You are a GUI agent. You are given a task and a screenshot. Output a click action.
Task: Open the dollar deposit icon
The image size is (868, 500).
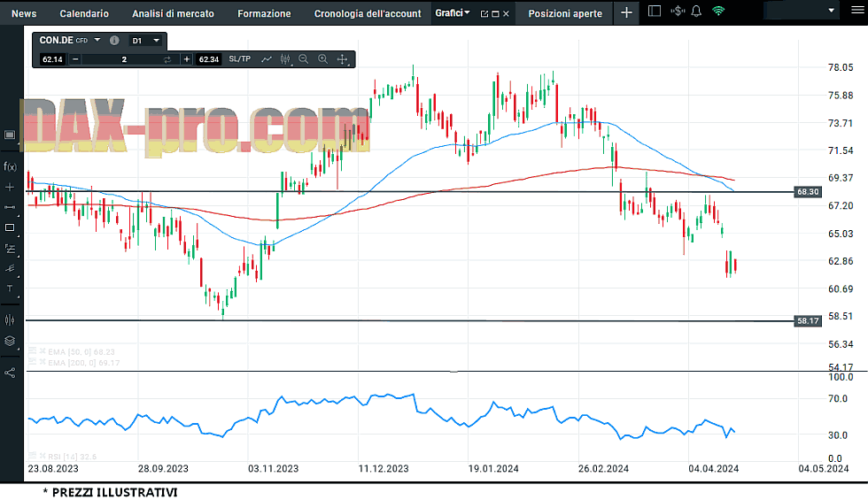pyautogui.click(x=678, y=11)
